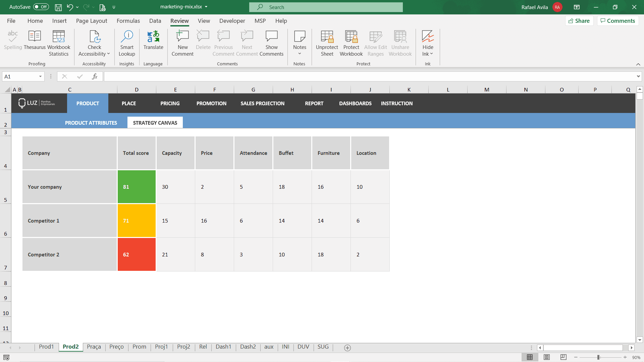Switch to the Formulas ribbon tab
Viewport: 644px width, 362px height.
coord(128,21)
